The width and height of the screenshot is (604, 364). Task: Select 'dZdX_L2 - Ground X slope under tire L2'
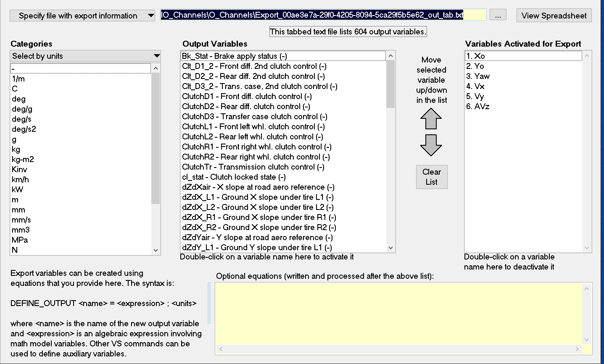coord(283,207)
